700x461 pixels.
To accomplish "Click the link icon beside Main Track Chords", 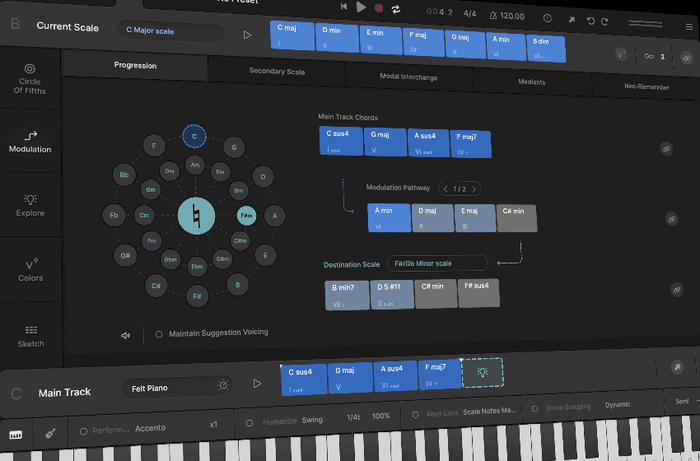I will click(666, 148).
